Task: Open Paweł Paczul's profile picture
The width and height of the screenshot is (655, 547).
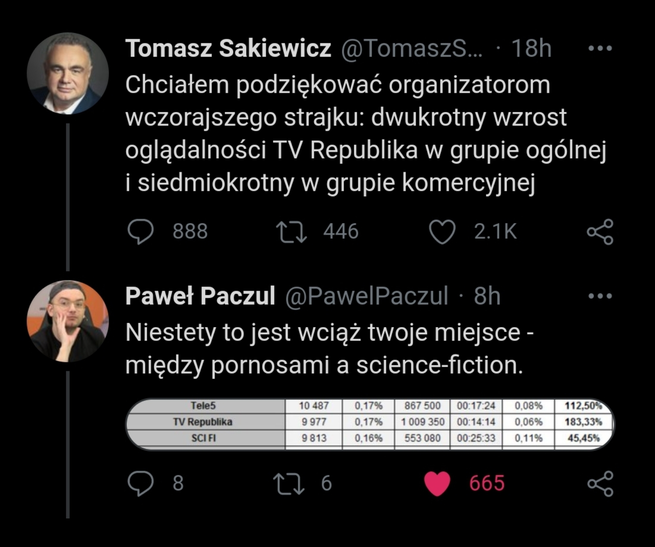Action: [67, 321]
